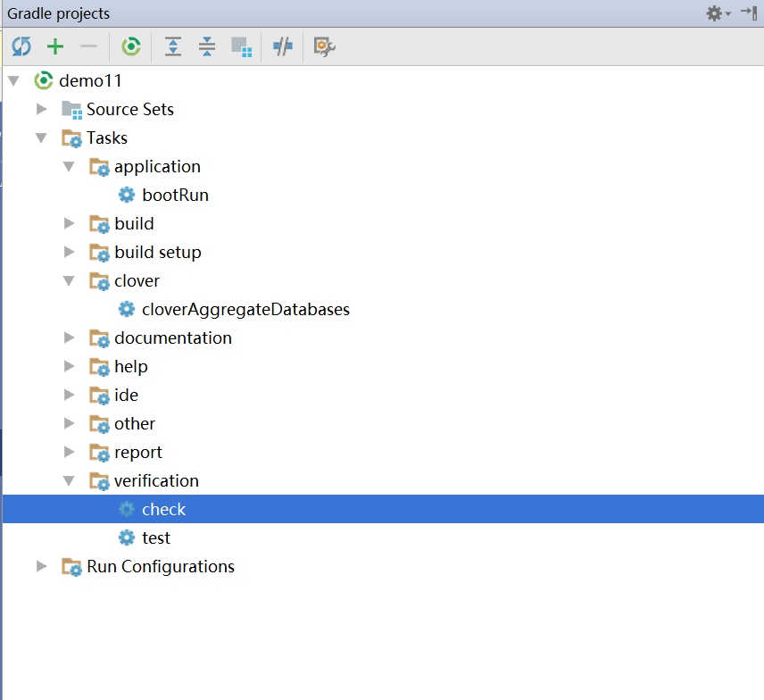Collapse the clover task group

[70, 281]
